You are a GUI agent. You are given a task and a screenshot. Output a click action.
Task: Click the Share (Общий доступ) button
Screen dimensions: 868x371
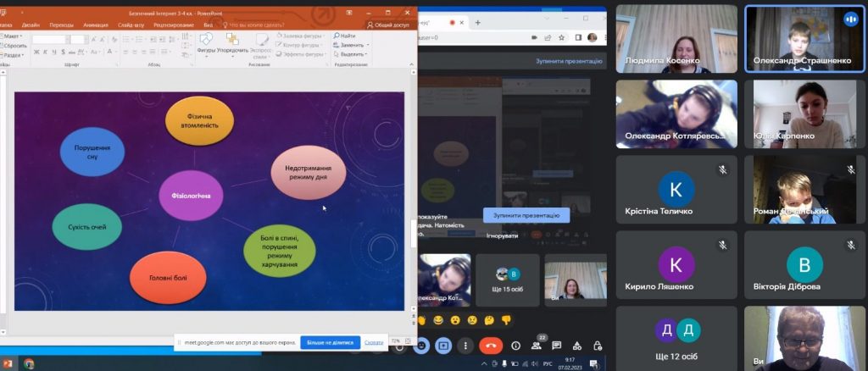click(x=388, y=25)
